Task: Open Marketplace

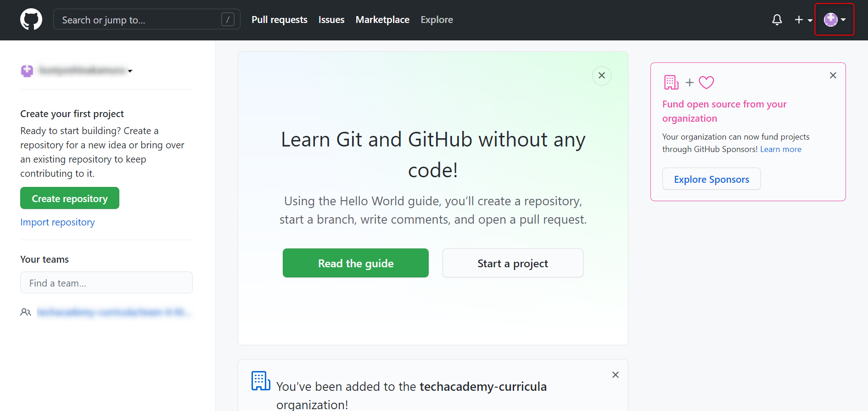Action: coord(382,20)
